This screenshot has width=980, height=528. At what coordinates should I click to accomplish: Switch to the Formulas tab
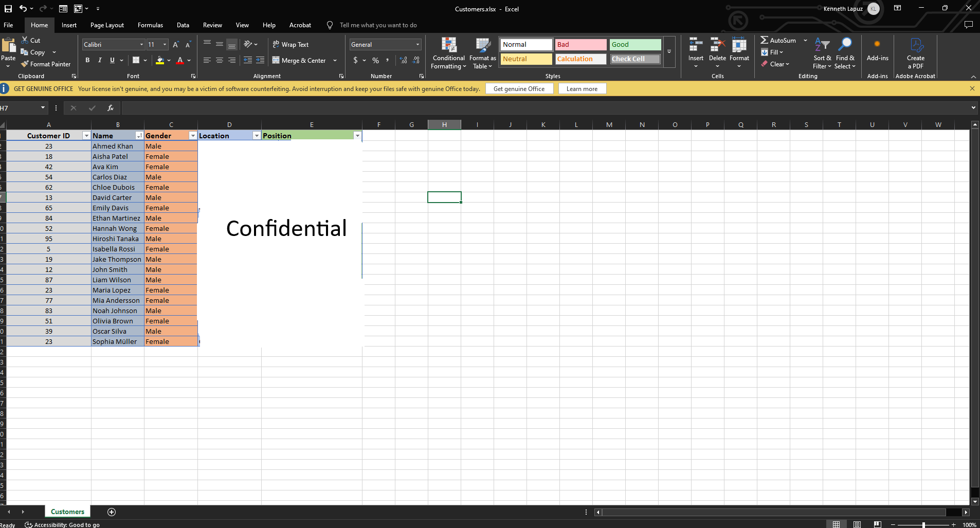150,25
